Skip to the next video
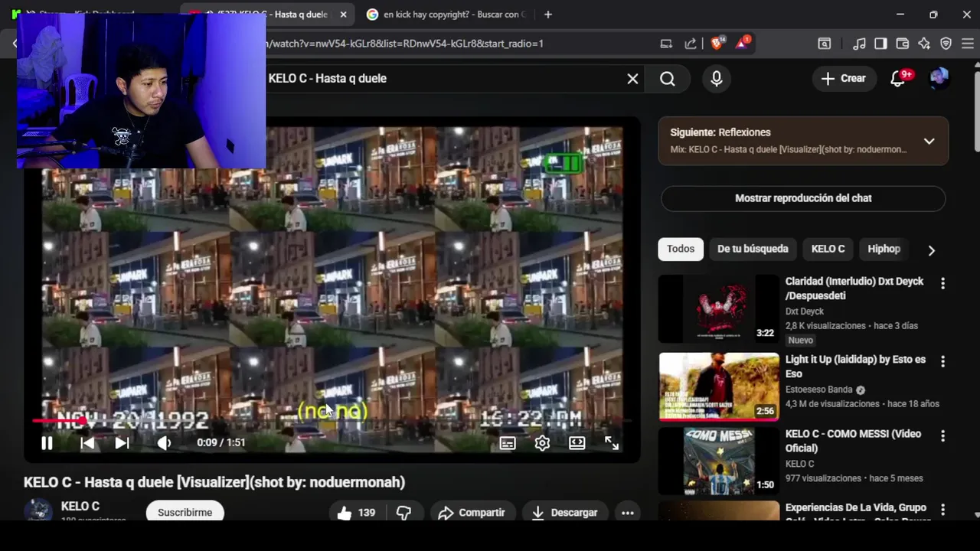980x551 pixels. pyautogui.click(x=122, y=443)
